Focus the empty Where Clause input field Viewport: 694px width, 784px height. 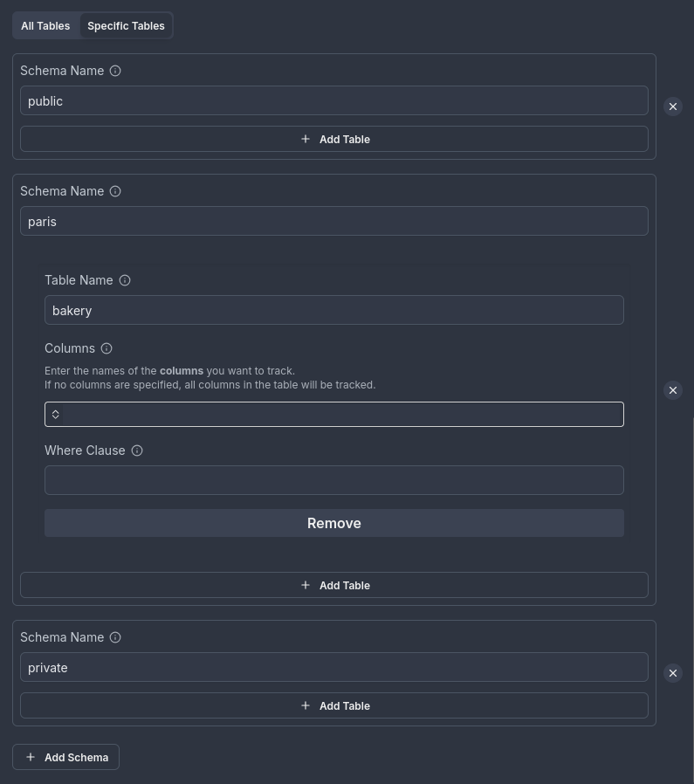[334, 479]
